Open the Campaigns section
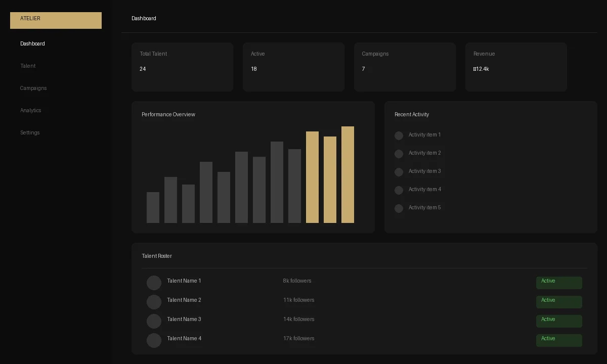Viewport: 607px width, 364px height. pyautogui.click(x=33, y=88)
